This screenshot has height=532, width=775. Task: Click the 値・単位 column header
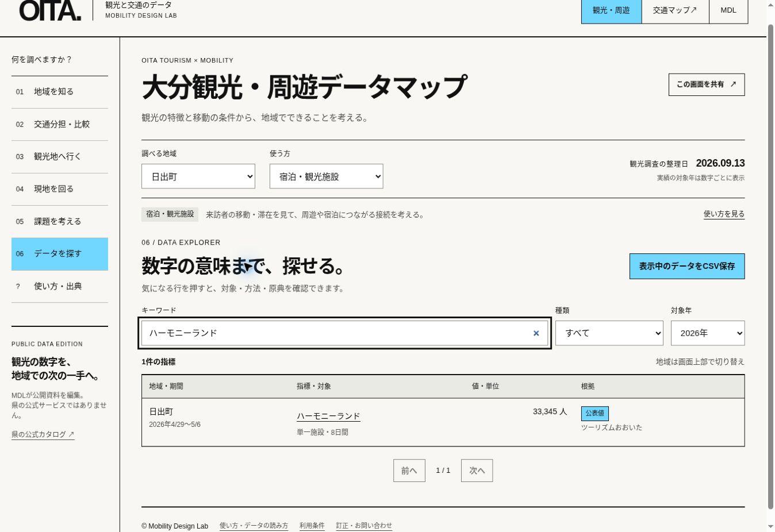(x=485, y=387)
